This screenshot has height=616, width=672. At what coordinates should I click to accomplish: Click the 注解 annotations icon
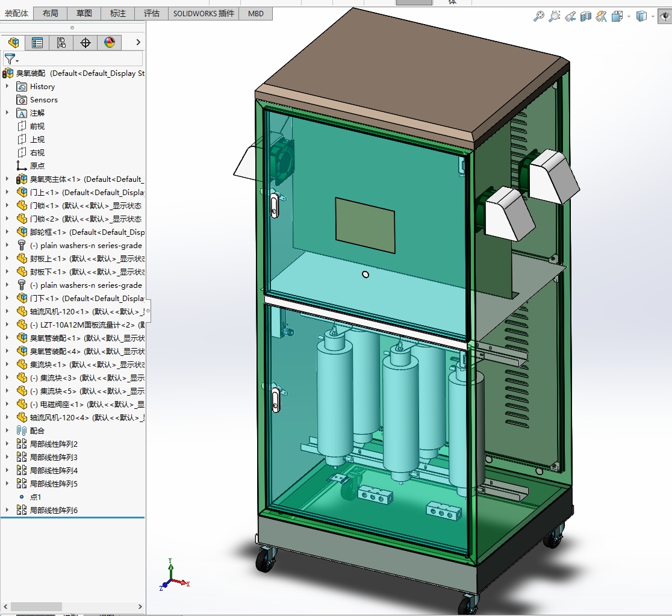[x=22, y=113]
